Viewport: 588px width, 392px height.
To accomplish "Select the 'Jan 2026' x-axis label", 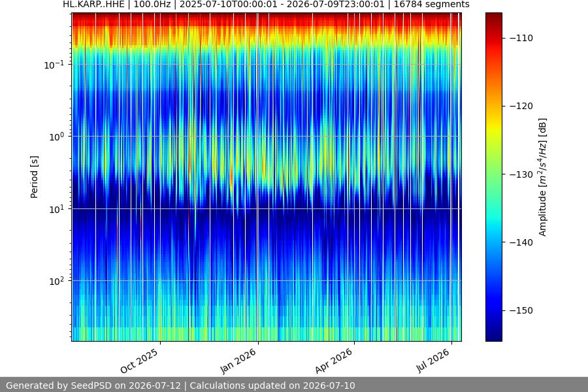I will point(238,361).
